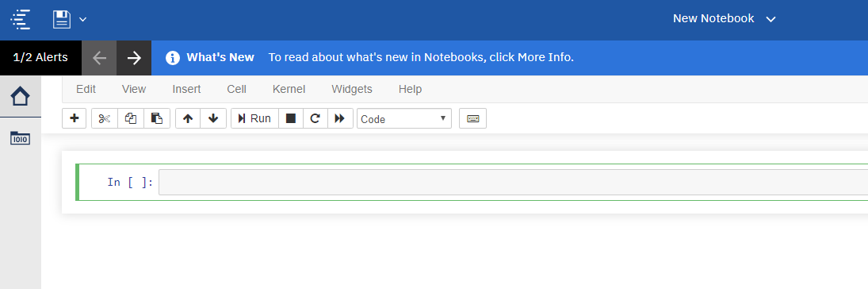This screenshot has width=868, height=289.
Task: Copy selected cells icon
Action: (x=131, y=118)
